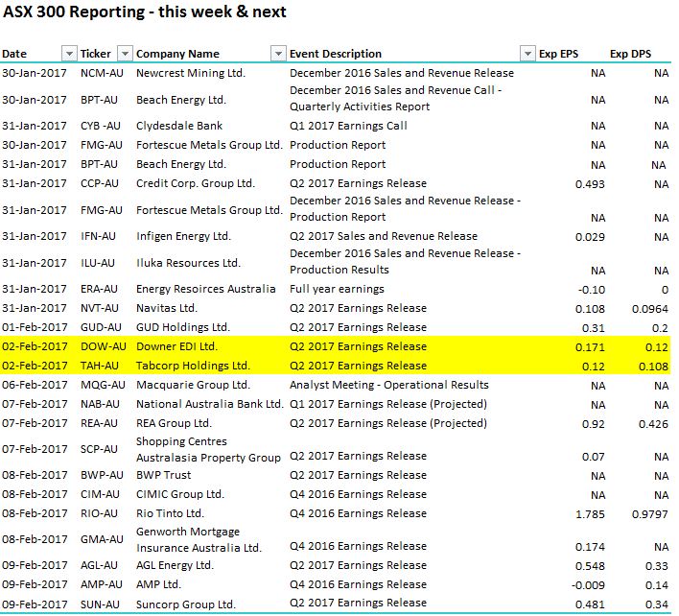Click the 0.0964 Exp DPS value
Screen dimensions: 679x616
(x=649, y=309)
